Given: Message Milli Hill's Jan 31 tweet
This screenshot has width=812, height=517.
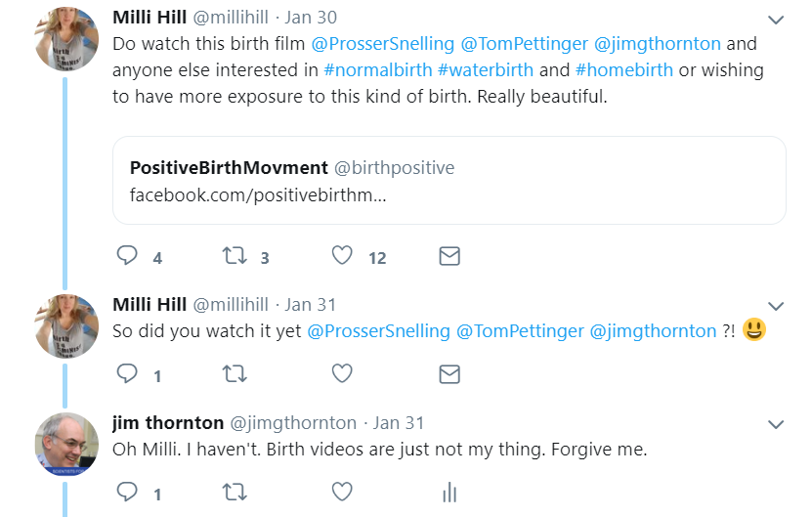Looking at the screenshot, I should tap(449, 373).
